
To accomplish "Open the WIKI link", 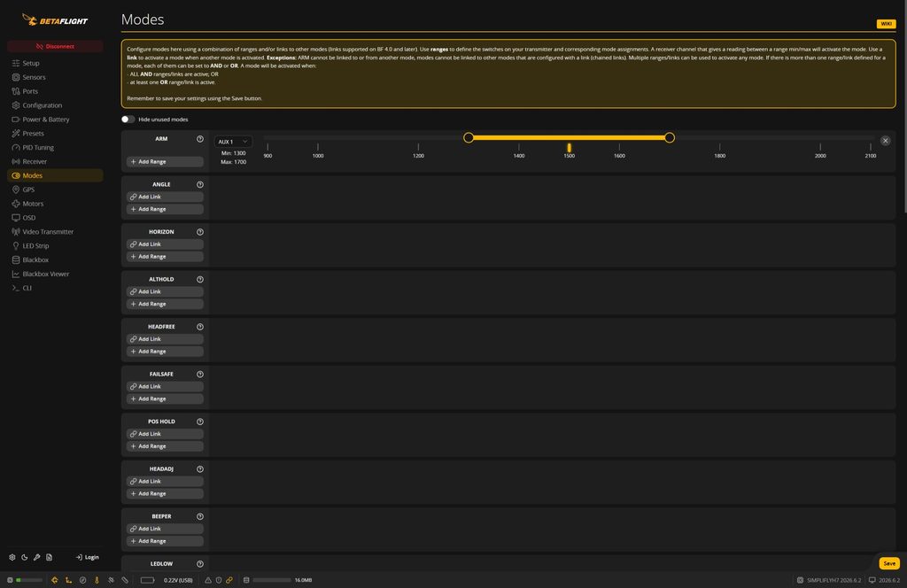I will pyautogui.click(x=886, y=24).
